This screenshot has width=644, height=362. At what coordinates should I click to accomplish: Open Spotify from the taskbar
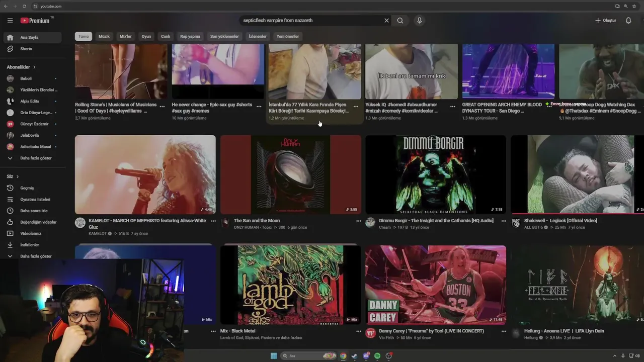pos(377,356)
